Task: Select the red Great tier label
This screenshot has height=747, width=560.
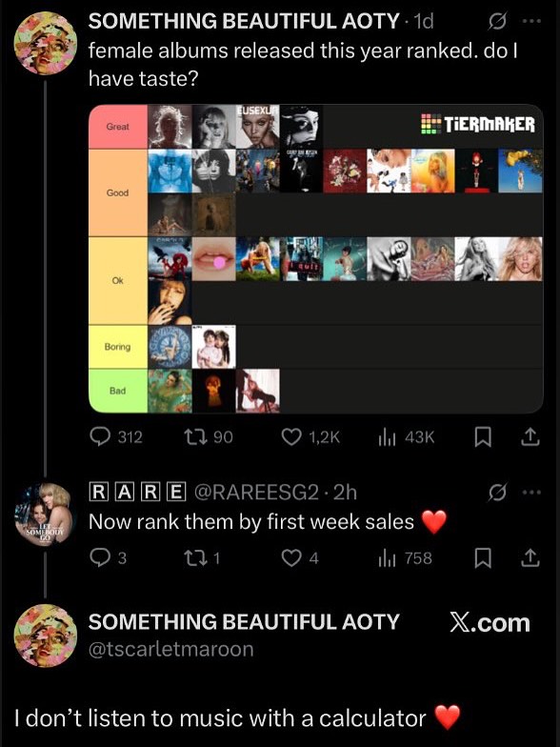Action: pos(118,127)
